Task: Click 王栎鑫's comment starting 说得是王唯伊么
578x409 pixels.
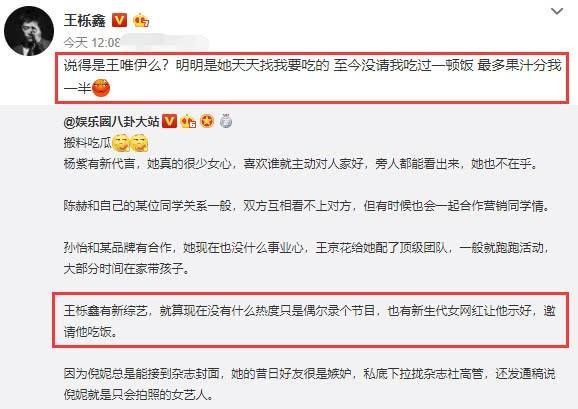Action: click(x=312, y=77)
